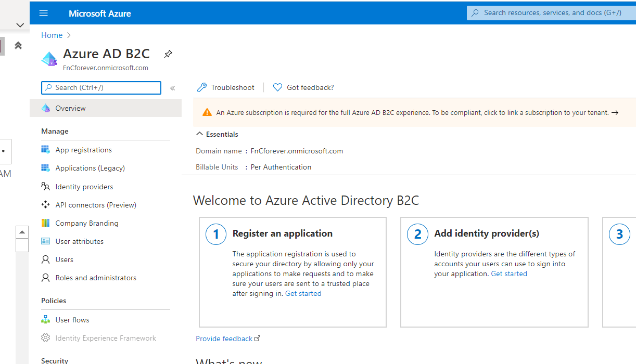
Task: Focus Search resources, services, and docs box
Action: click(x=551, y=13)
